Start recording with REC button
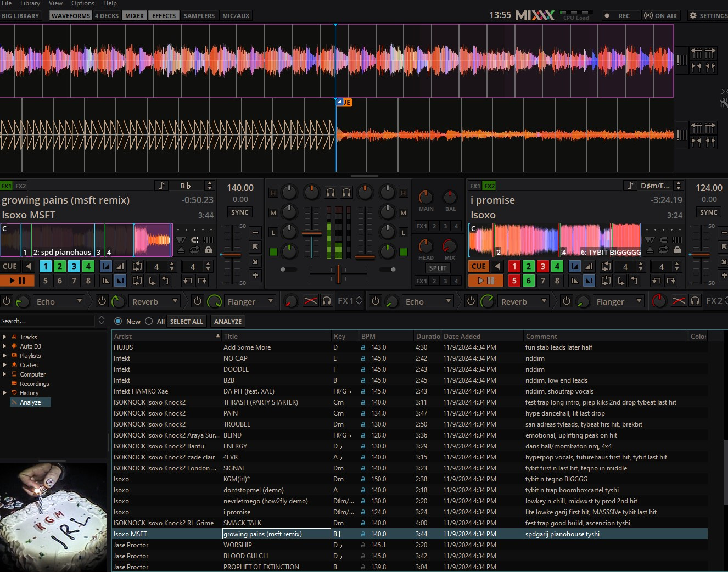The image size is (728, 572). 618,15
